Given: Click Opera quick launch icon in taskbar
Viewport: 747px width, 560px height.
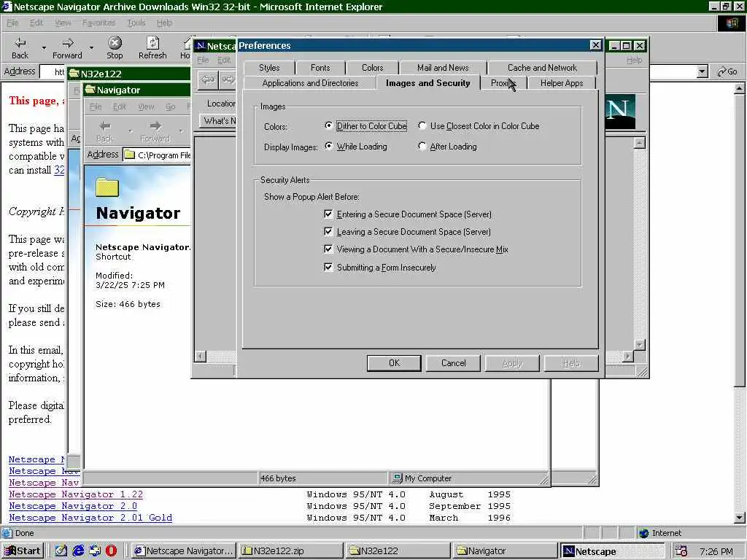Looking at the screenshot, I should [111, 551].
